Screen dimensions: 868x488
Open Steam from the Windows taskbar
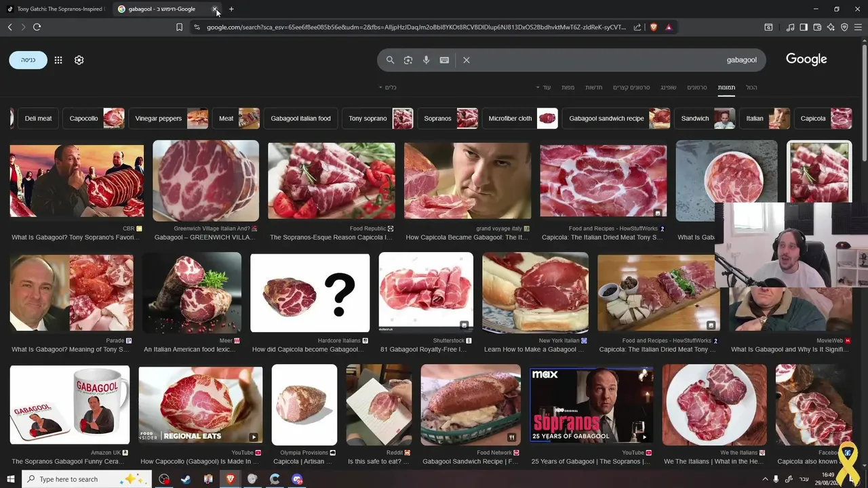[186, 479]
